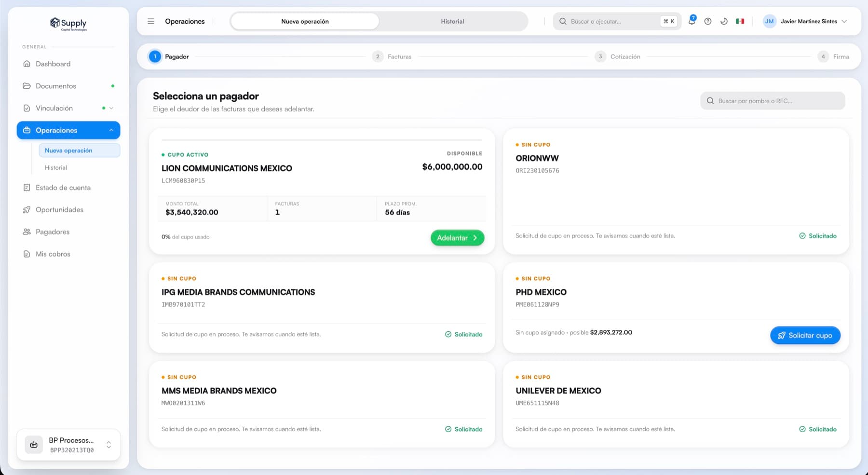This screenshot has width=868, height=475.
Task: Click the Solicitar cupo button
Action: click(805, 335)
